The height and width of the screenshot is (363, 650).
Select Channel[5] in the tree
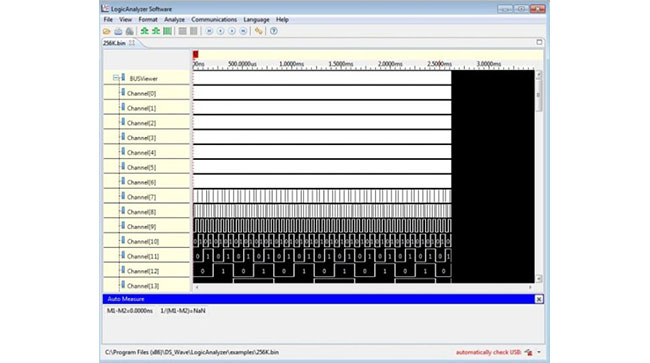(141, 167)
